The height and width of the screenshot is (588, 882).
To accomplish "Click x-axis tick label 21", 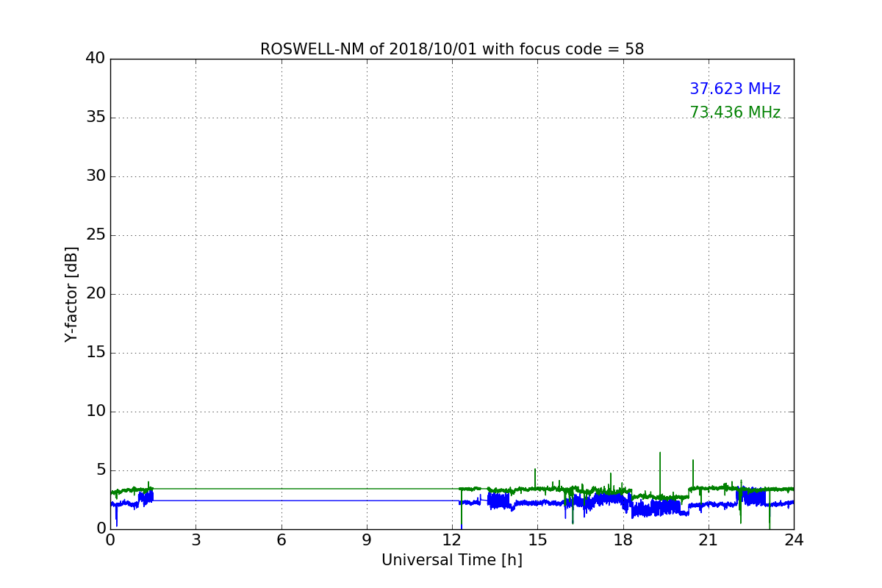I will point(709,539).
